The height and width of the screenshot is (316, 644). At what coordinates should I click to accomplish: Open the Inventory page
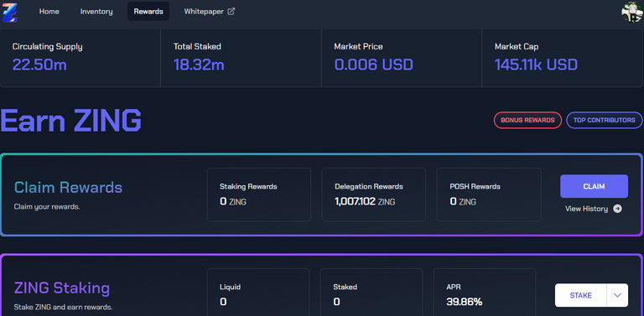[96, 12]
